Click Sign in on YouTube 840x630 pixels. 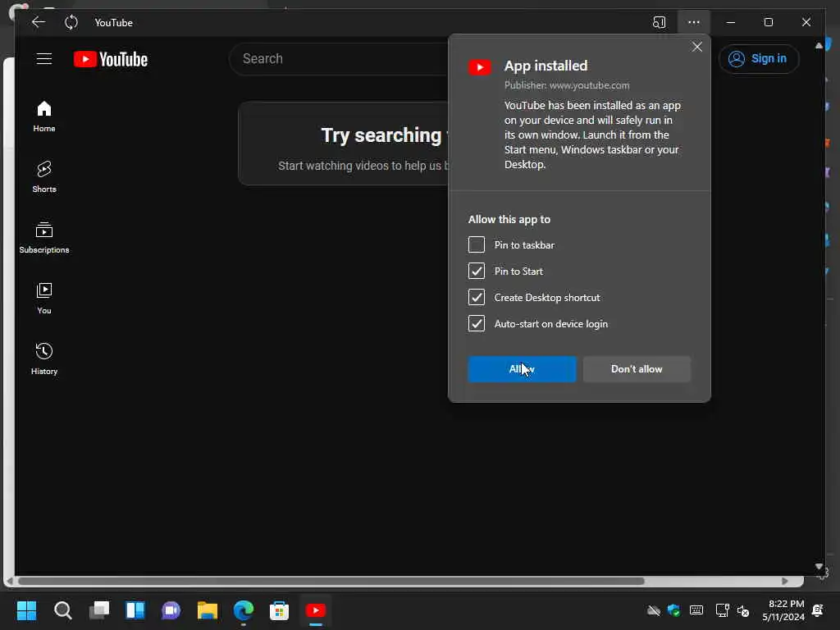(x=759, y=59)
